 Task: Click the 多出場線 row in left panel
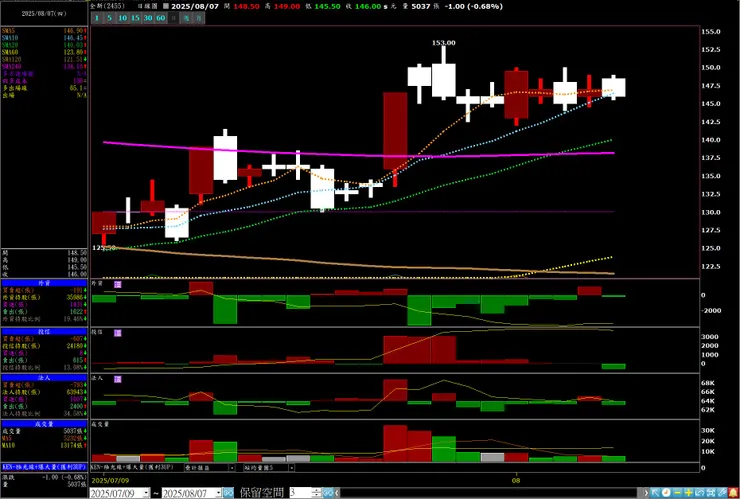click(x=44, y=88)
